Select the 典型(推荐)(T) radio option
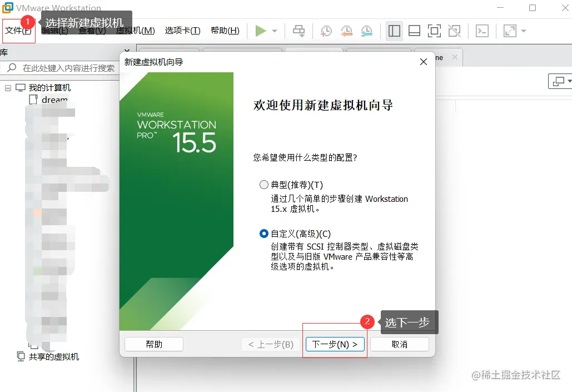 263,185
